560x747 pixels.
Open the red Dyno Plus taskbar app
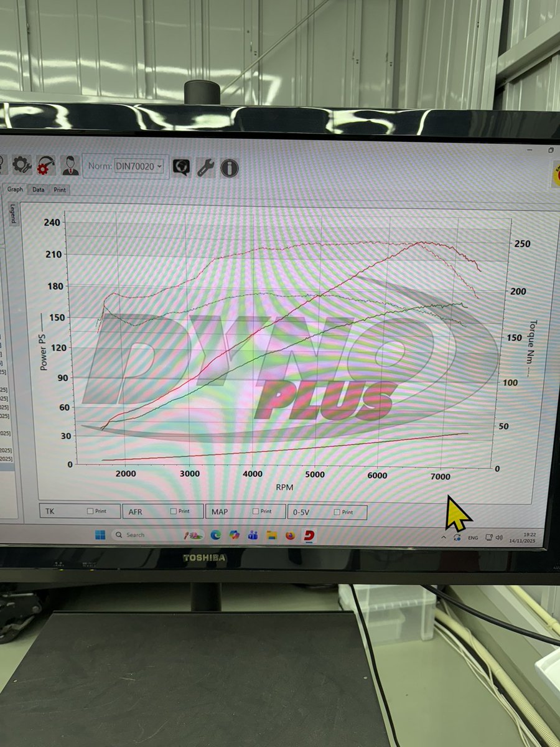pyautogui.click(x=309, y=535)
